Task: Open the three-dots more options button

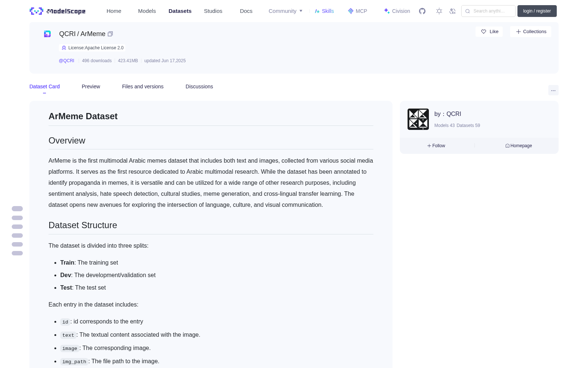Action: pos(553,90)
